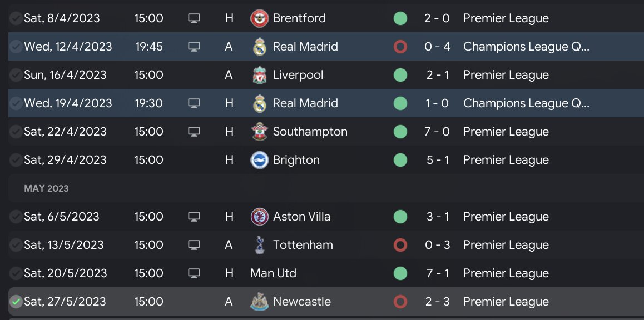The image size is (644, 320).
Task: Click the Brighton club badge
Action: pyautogui.click(x=259, y=160)
